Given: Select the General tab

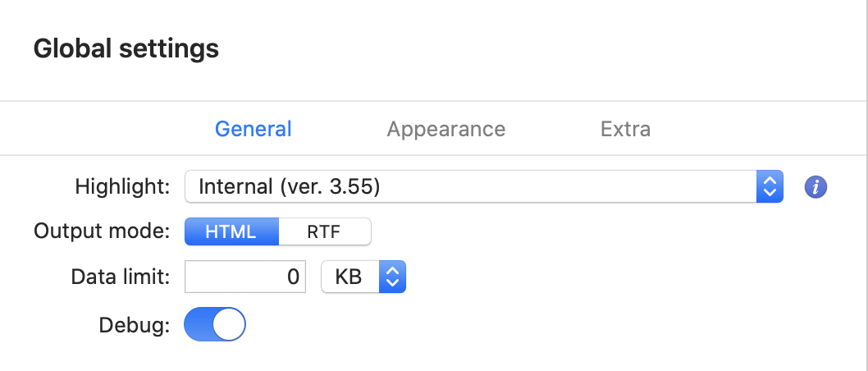Looking at the screenshot, I should [x=254, y=129].
